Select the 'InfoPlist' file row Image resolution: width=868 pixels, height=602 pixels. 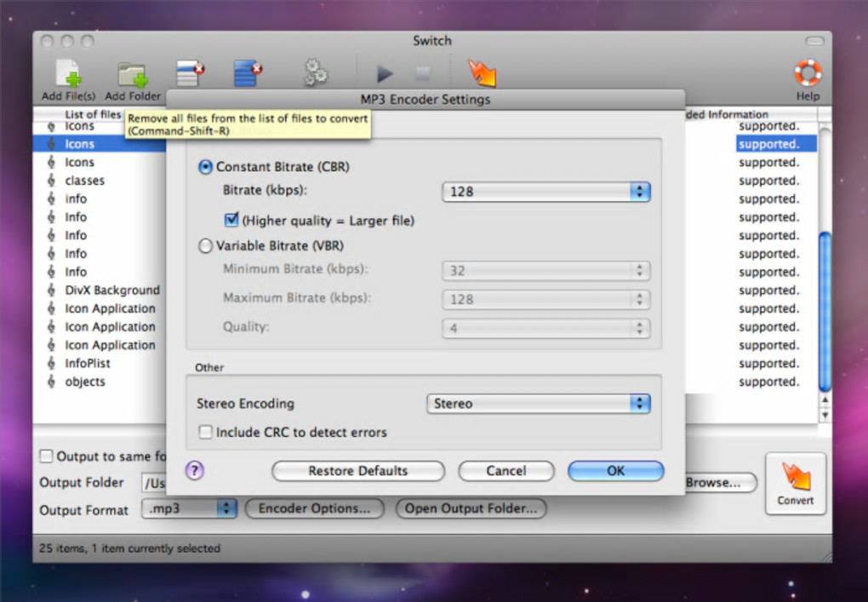pyautogui.click(x=100, y=364)
